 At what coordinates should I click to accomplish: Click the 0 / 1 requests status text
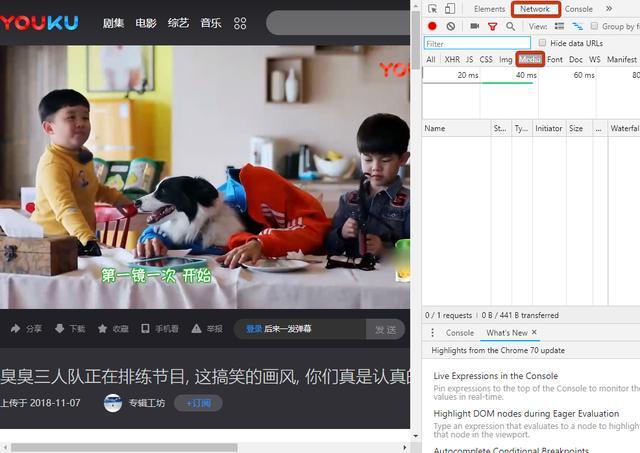pyautogui.click(x=448, y=315)
